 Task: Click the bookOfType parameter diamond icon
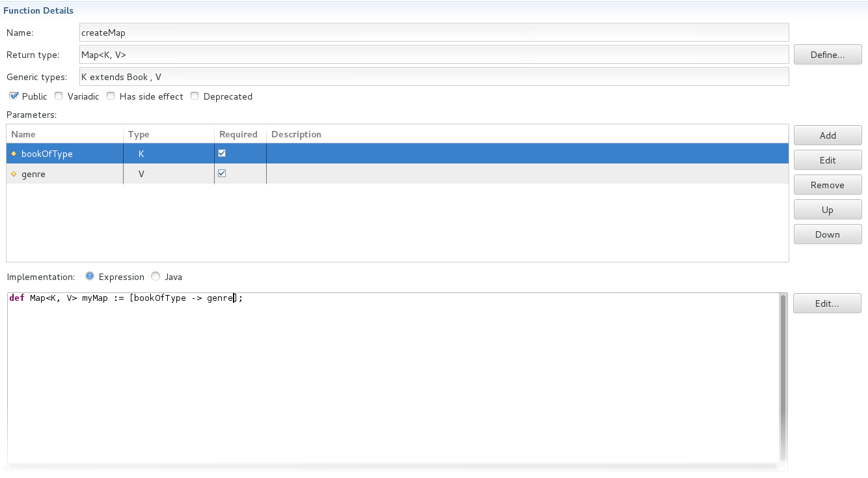coord(14,154)
